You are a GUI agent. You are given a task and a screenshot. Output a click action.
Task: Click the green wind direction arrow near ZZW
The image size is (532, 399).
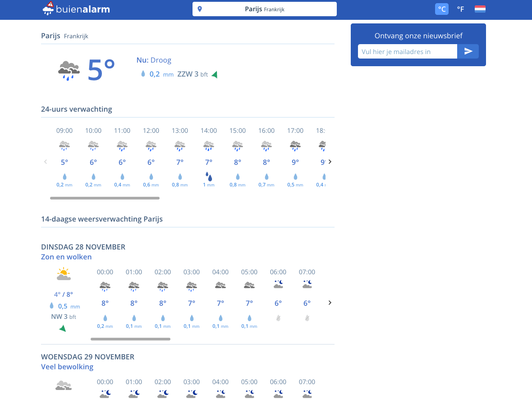point(215,75)
